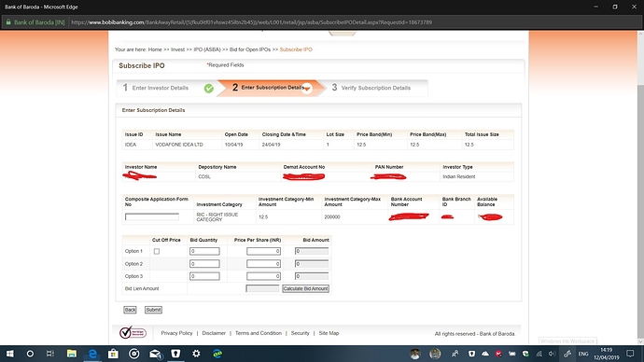Screen dimensions: 644x362
Task: Open the Mail app taskbar icon
Action: pyautogui.click(x=155, y=354)
